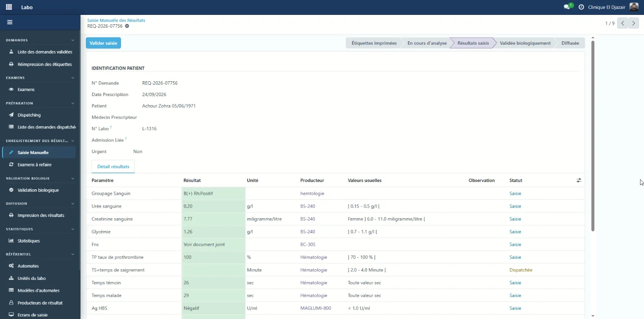
Task: Click the sitemap icon of Unités du labo
Action: [x=11, y=278]
